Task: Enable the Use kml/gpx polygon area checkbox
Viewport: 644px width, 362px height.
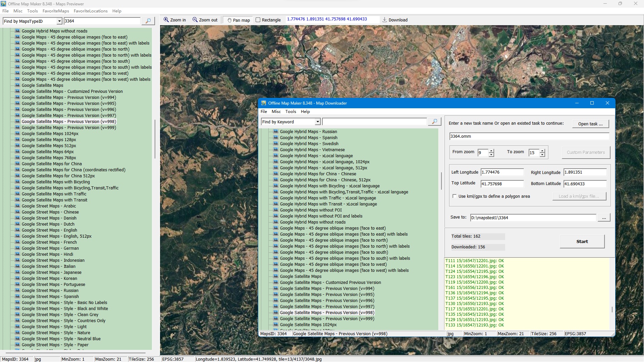Action: (x=454, y=196)
